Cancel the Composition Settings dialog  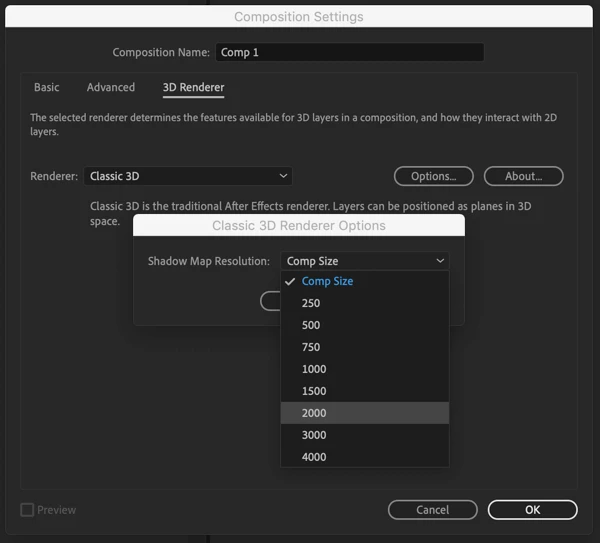tap(433, 510)
